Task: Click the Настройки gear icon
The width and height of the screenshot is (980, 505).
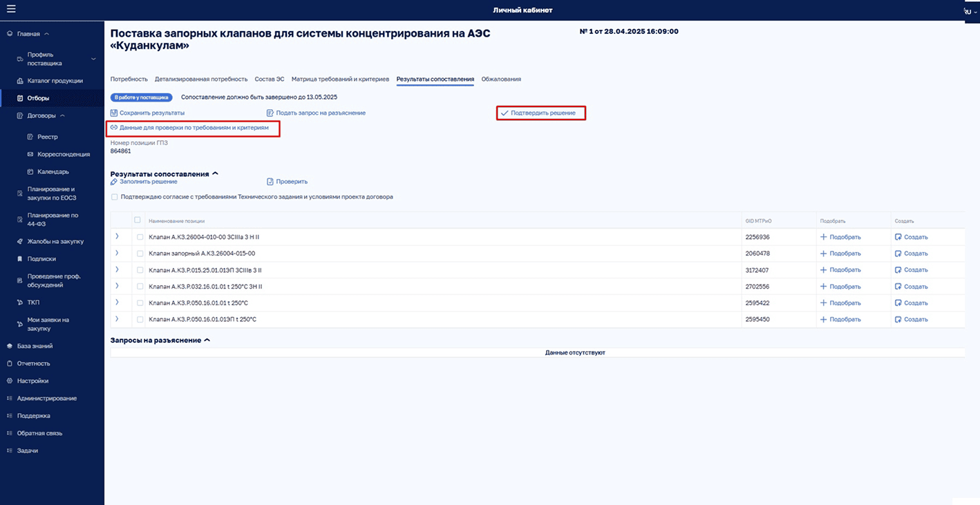Action: click(10, 381)
